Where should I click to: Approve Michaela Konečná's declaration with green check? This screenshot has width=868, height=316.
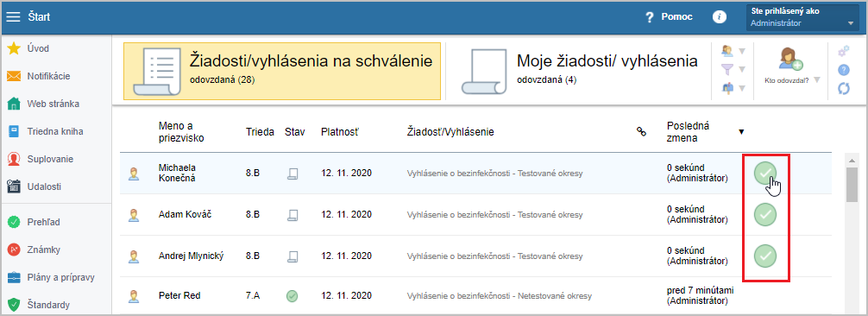pos(765,174)
